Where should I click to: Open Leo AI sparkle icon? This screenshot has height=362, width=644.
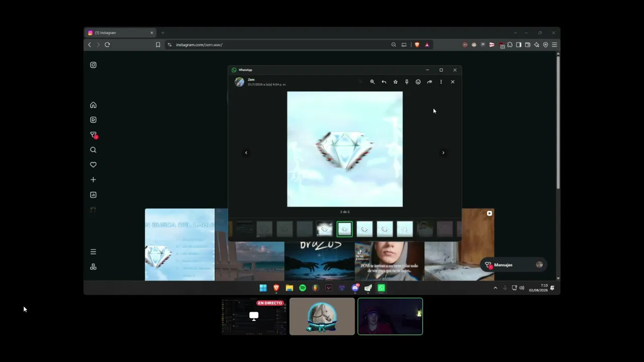tap(536, 45)
